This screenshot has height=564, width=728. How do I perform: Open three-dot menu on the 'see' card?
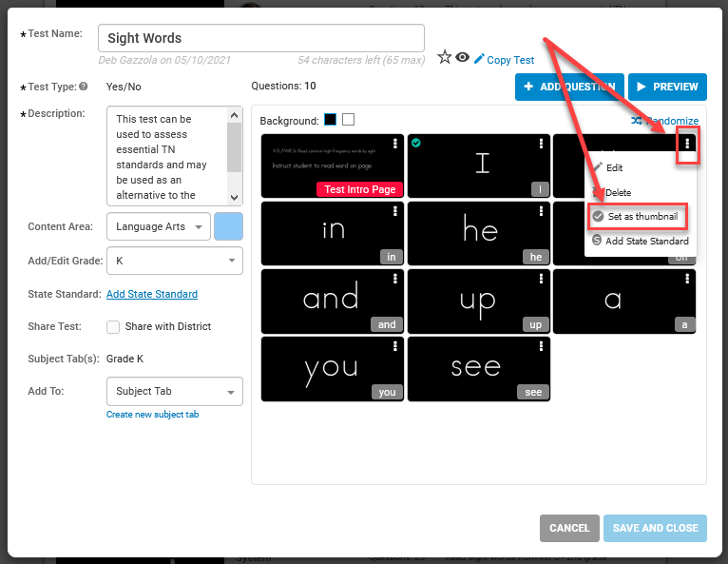click(541, 346)
